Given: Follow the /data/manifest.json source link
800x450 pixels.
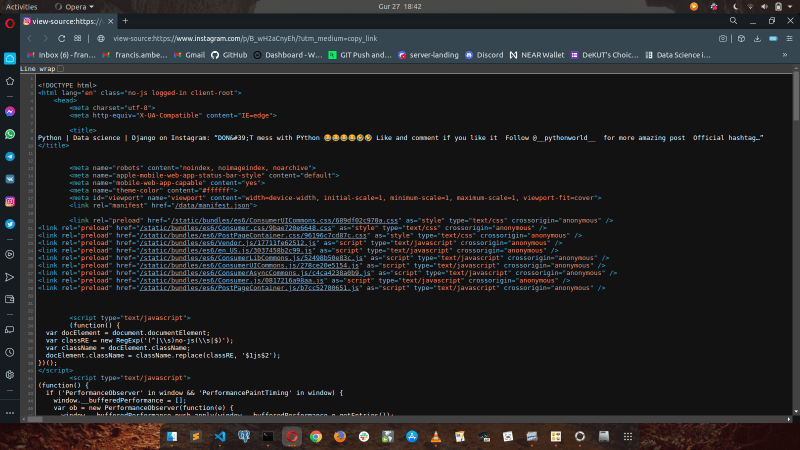Looking at the screenshot, I should [x=212, y=205].
